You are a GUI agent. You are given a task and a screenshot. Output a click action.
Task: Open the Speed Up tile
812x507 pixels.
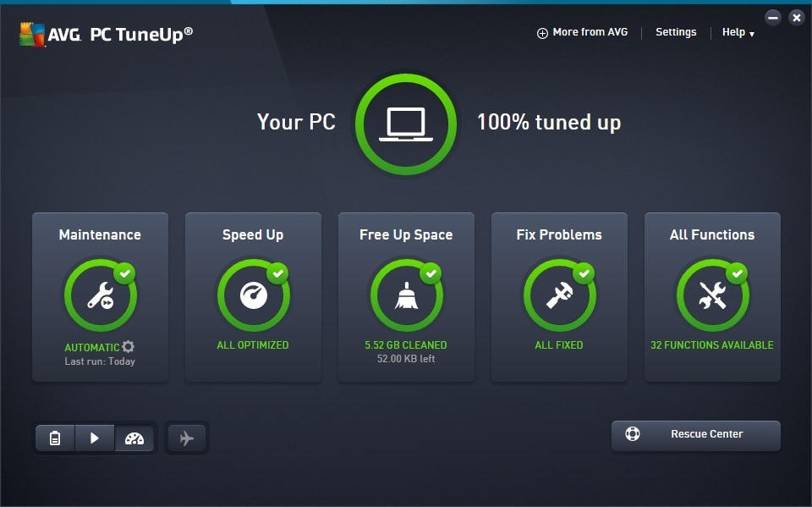click(253, 297)
